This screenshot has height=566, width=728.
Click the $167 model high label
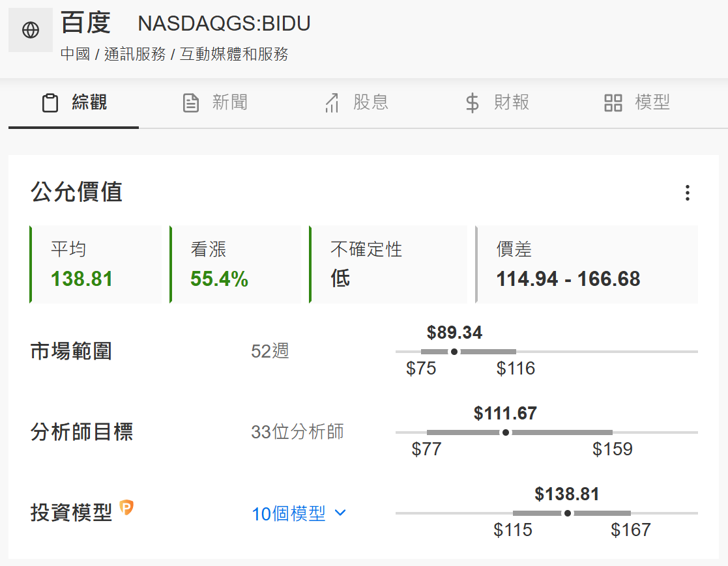(x=631, y=530)
